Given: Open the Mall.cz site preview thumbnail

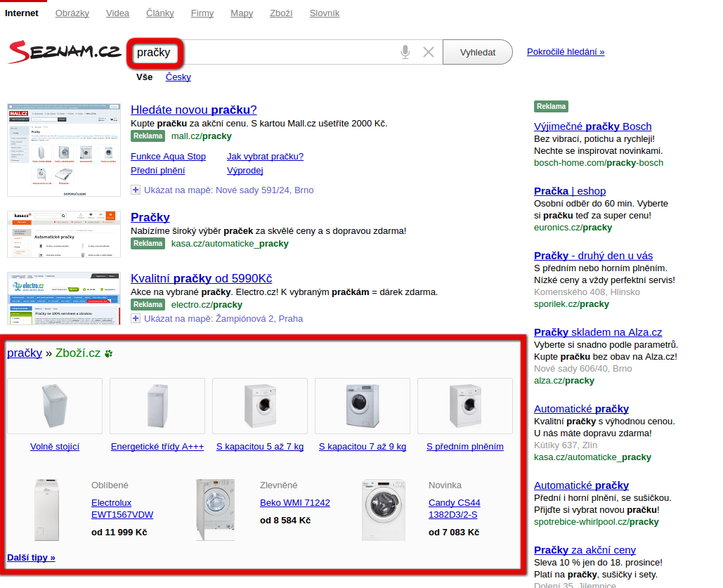Looking at the screenshot, I should 64,150.
